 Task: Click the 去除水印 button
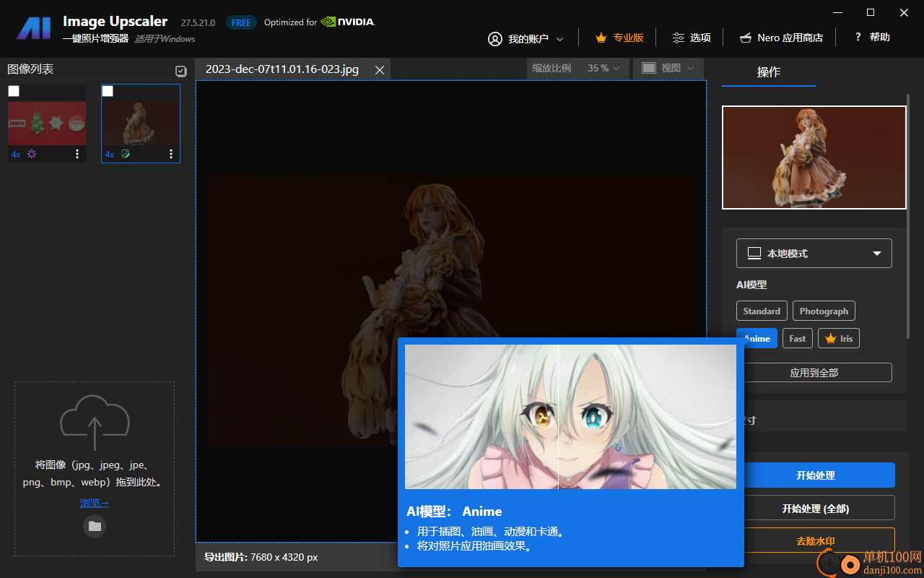pos(816,540)
